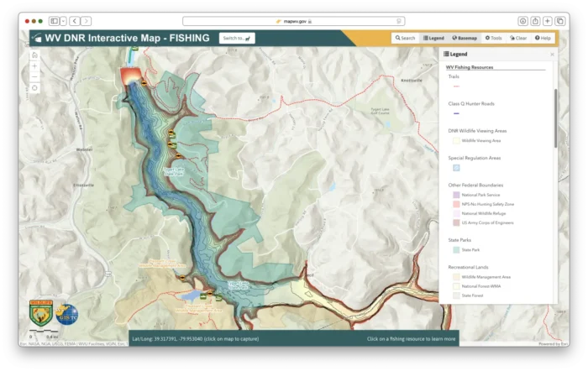
Task: Click the Class Q Hunter Roads line symbol
Action: click(456, 113)
